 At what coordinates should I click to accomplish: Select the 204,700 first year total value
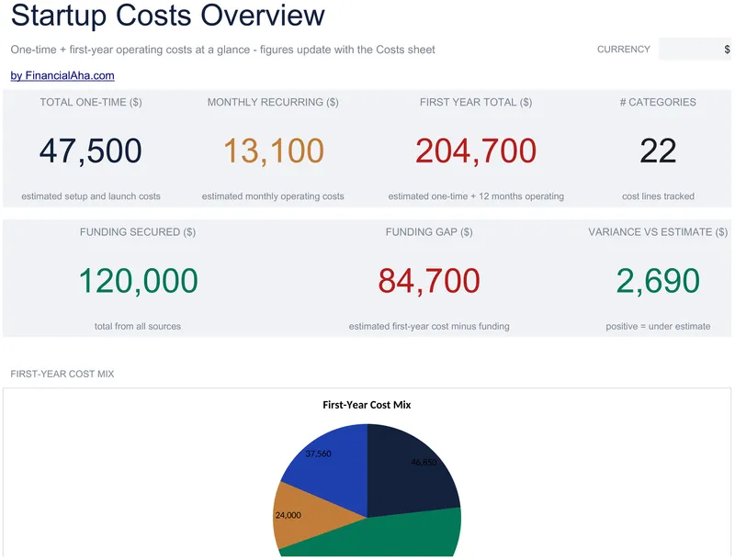(476, 151)
